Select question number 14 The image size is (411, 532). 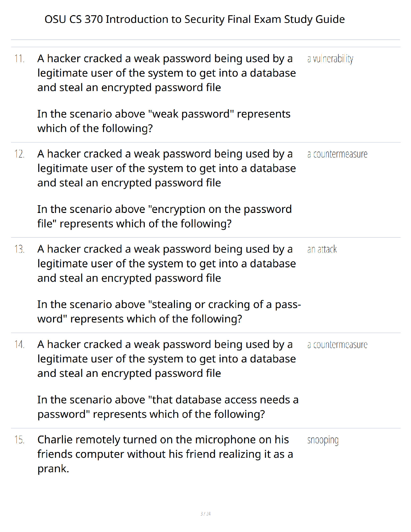(19, 345)
